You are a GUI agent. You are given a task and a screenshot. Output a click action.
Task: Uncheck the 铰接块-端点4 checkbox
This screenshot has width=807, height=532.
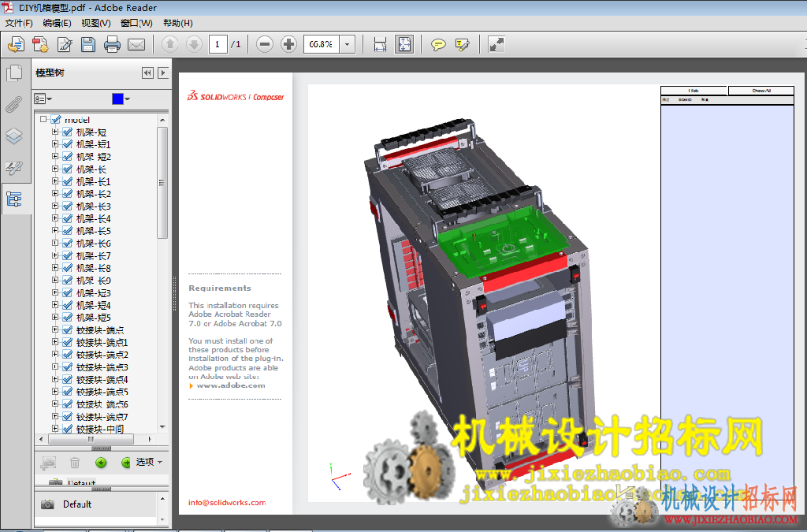point(68,379)
